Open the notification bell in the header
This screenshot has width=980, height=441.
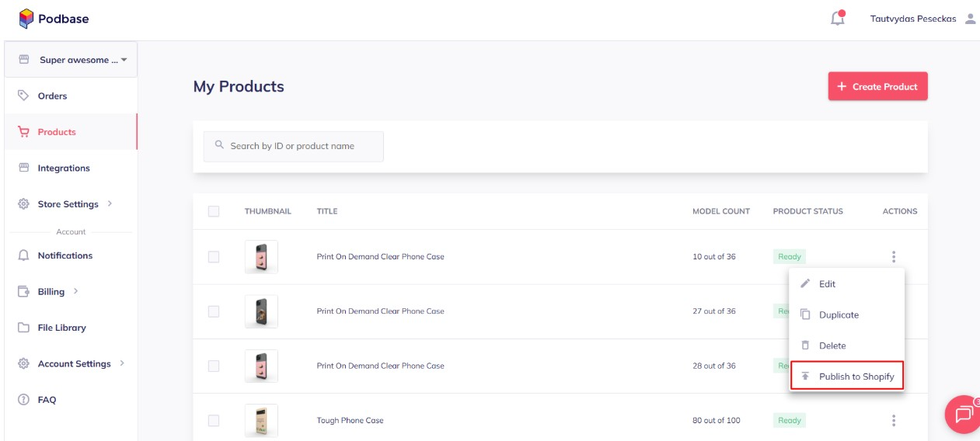(x=838, y=18)
